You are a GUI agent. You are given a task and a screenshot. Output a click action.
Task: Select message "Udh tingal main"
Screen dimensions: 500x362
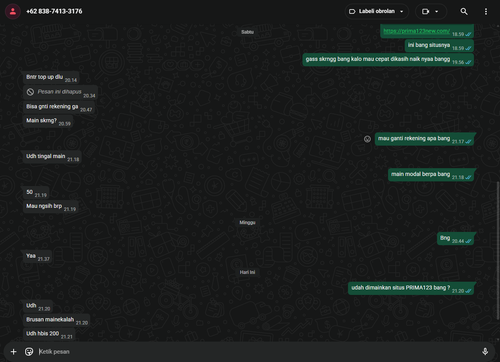pos(52,157)
